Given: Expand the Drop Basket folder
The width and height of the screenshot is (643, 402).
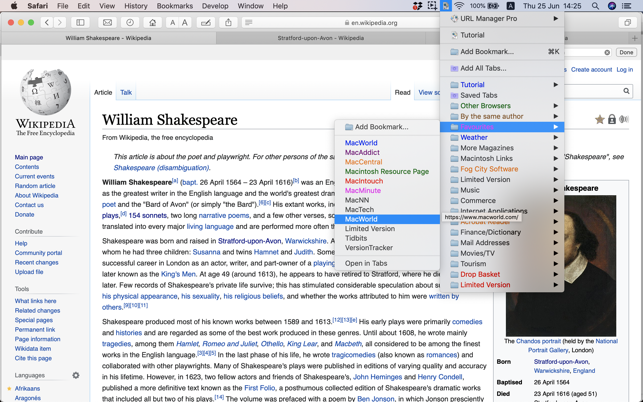Looking at the screenshot, I should [x=502, y=274].
